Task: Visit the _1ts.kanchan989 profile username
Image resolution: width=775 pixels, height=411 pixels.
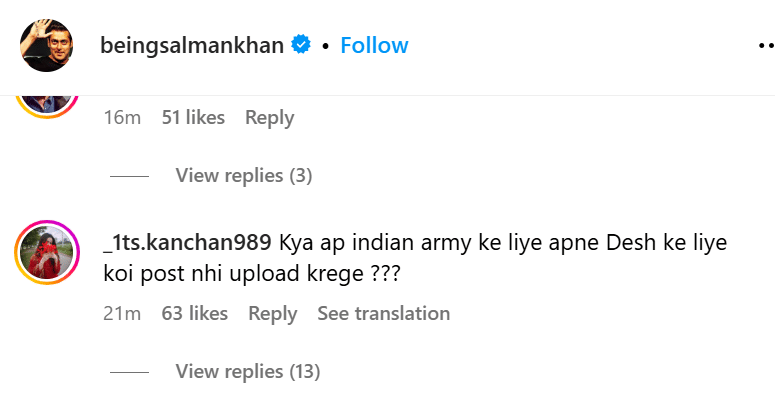Action: (x=187, y=243)
